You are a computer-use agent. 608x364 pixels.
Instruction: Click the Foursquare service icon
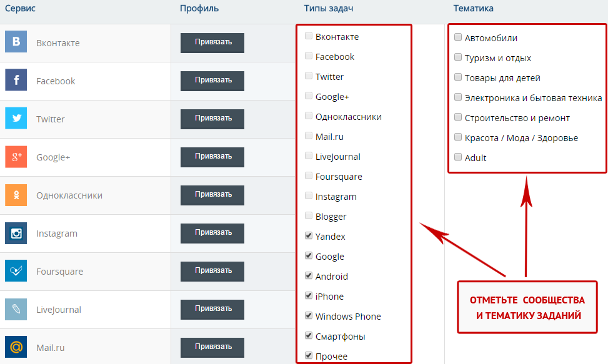point(16,271)
